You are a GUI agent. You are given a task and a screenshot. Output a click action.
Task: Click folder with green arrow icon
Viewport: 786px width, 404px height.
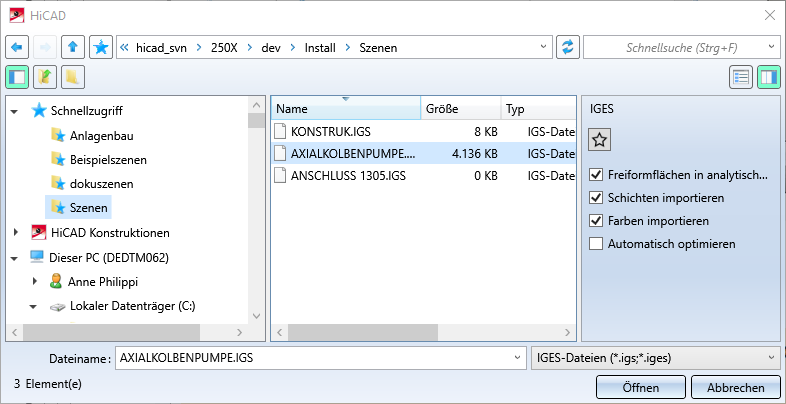45,77
